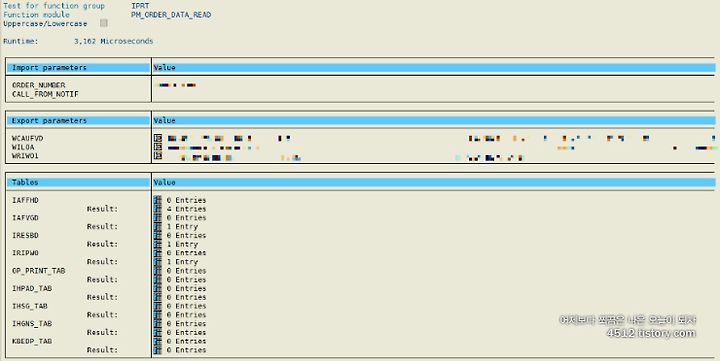
Task: Open the KBEDP_TAB Result table icon
Action: pos(158,350)
